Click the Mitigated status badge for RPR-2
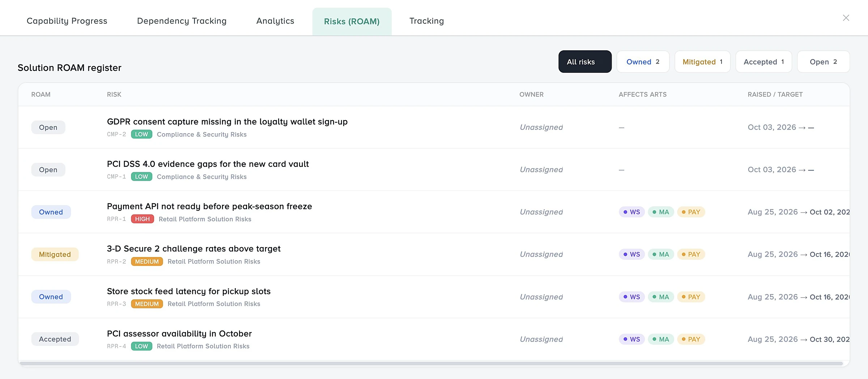 [x=55, y=254]
